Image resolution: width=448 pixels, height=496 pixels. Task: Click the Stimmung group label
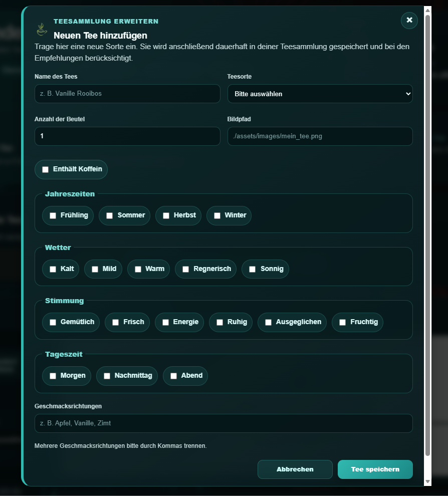(x=64, y=301)
